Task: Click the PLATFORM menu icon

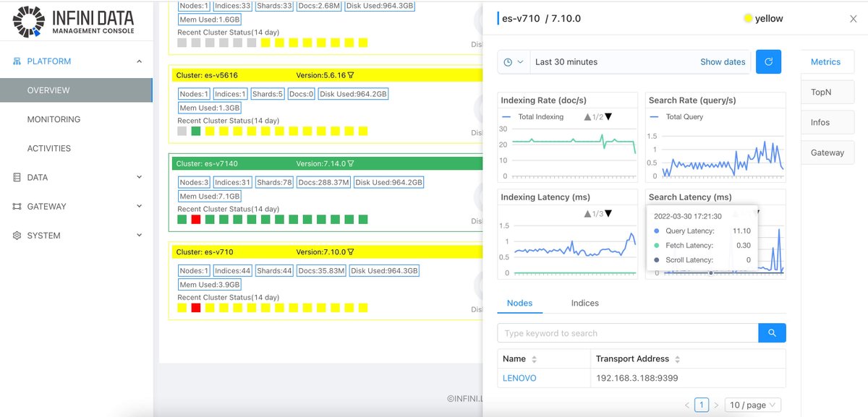Action: (17, 61)
